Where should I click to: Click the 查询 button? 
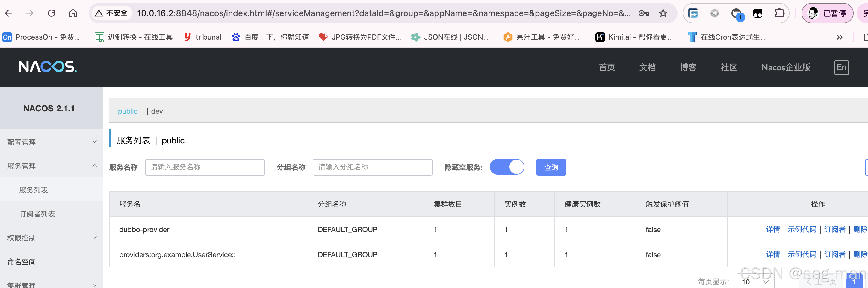click(x=551, y=167)
